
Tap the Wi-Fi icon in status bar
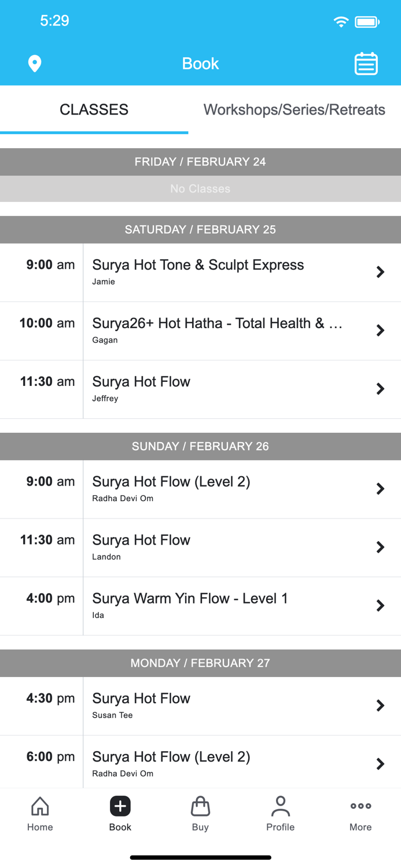[341, 21]
